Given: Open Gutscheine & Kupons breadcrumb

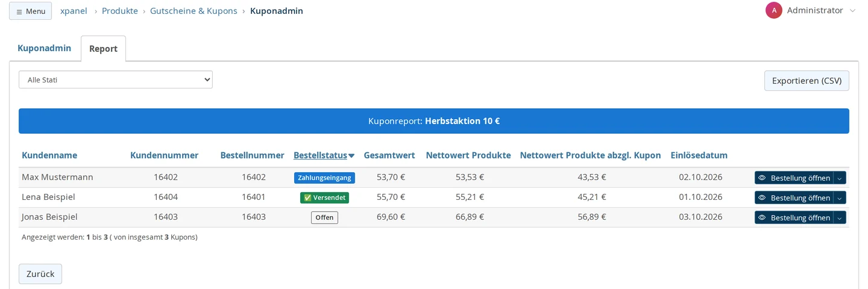Looking at the screenshot, I should pos(193,11).
